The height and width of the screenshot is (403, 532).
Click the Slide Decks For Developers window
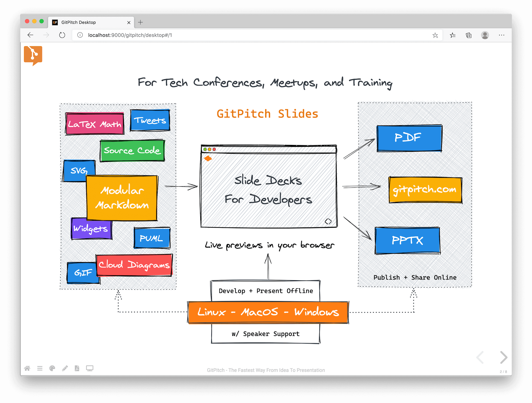tap(269, 186)
